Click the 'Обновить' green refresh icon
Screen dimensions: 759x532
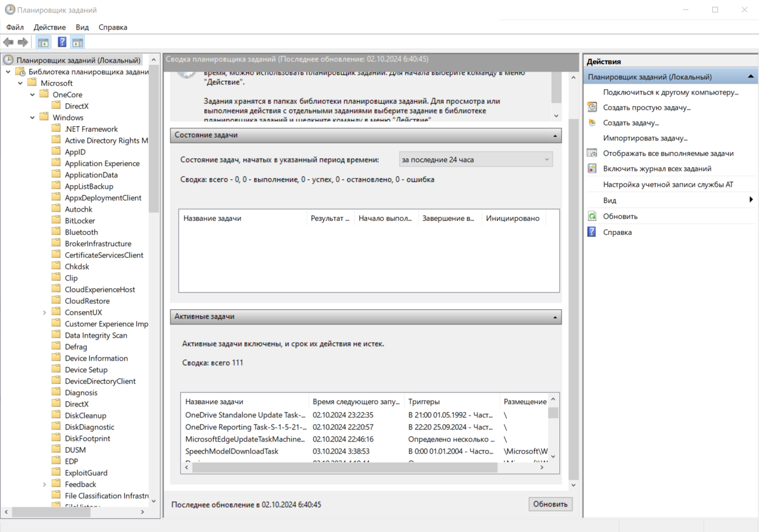(592, 216)
